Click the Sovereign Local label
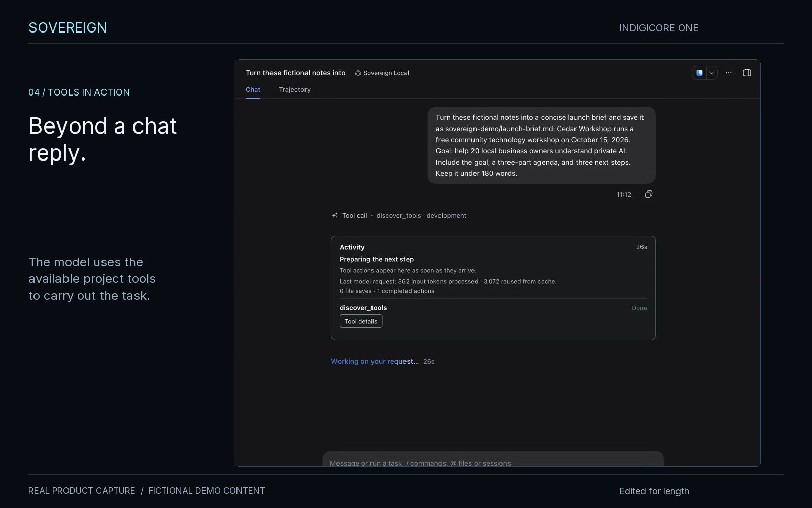 click(x=386, y=73)
